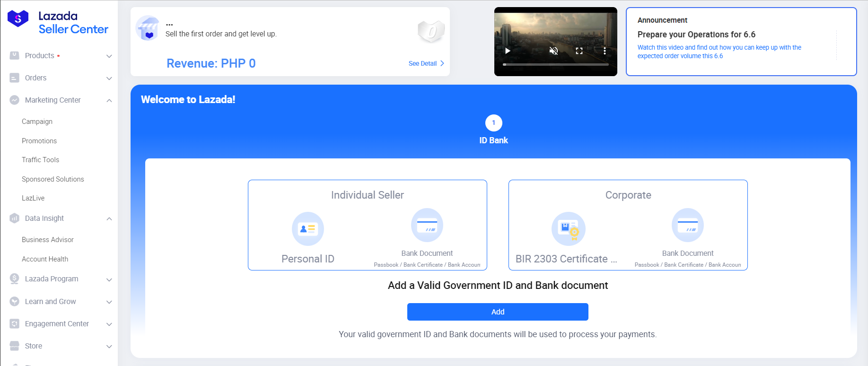868x366 pixels.
Task: Click step 1 ID Bank circle
Action: tap(494, 123)
